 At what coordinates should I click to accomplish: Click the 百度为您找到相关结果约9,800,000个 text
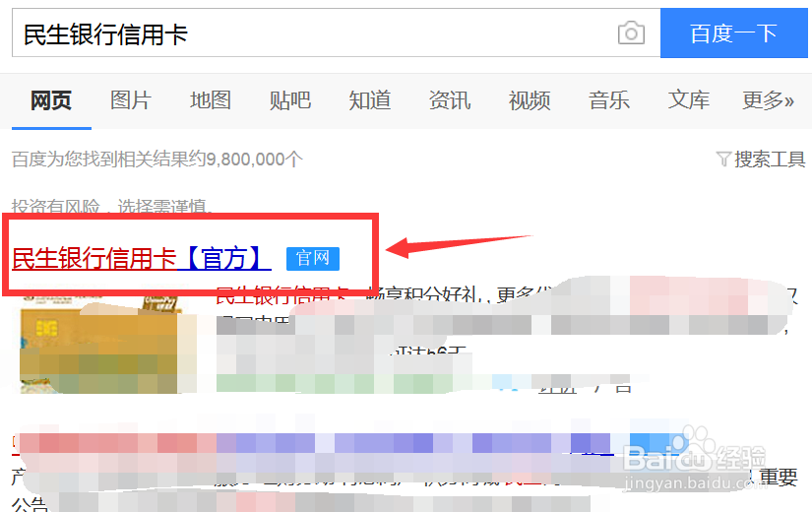click(x=156, y=160)
